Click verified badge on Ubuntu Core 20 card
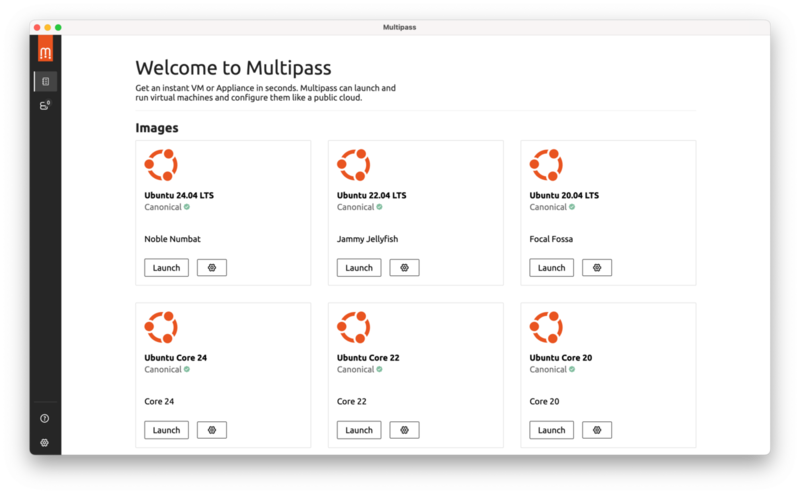 pyautogui.click(x=572, y=369)
